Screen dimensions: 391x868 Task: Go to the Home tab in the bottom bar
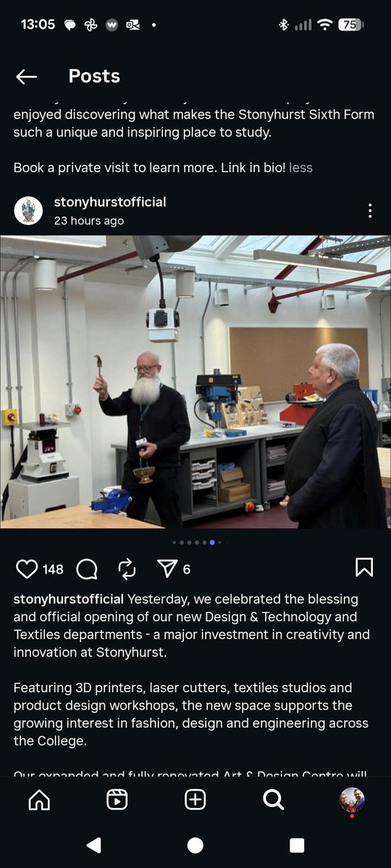tap(39, 799)
